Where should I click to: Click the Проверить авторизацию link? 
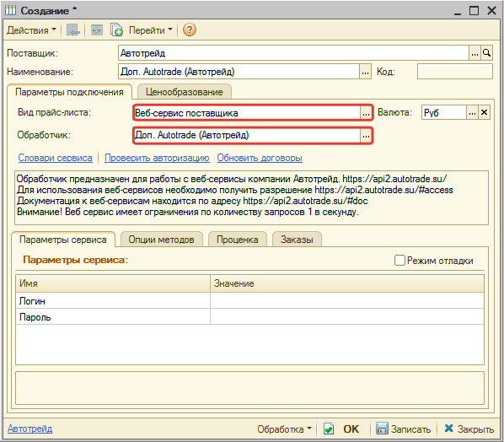click(157, 158)
